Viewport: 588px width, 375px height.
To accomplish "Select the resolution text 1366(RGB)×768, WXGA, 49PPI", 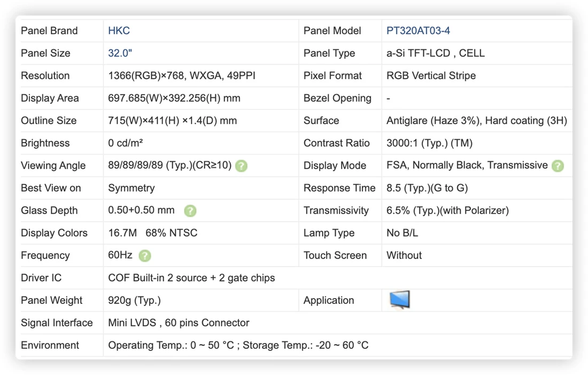I will coord(182,76).
